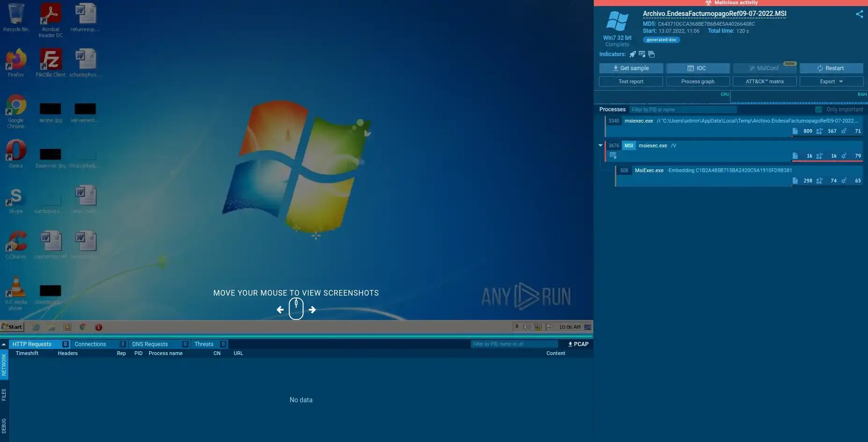Screen dimensions: 868x442
Task: Click file icon in process 508 row
Action: point(795,181)
